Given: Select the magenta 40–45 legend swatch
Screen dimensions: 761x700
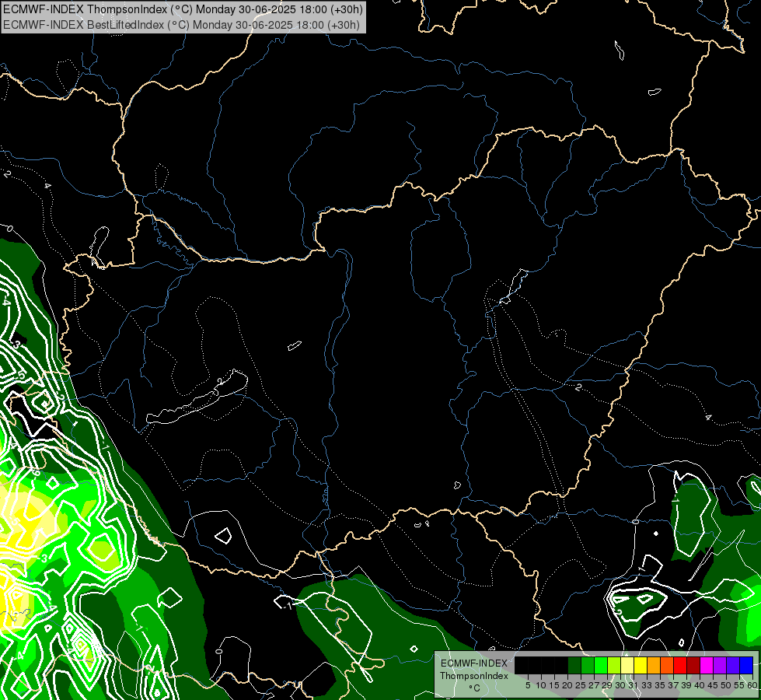Looking at the screenshot, I should [x=707, y=665].
